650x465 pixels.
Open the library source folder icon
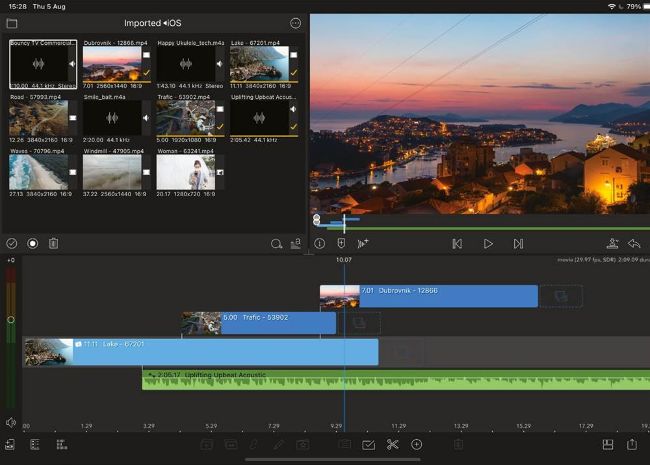pos(12,23)
